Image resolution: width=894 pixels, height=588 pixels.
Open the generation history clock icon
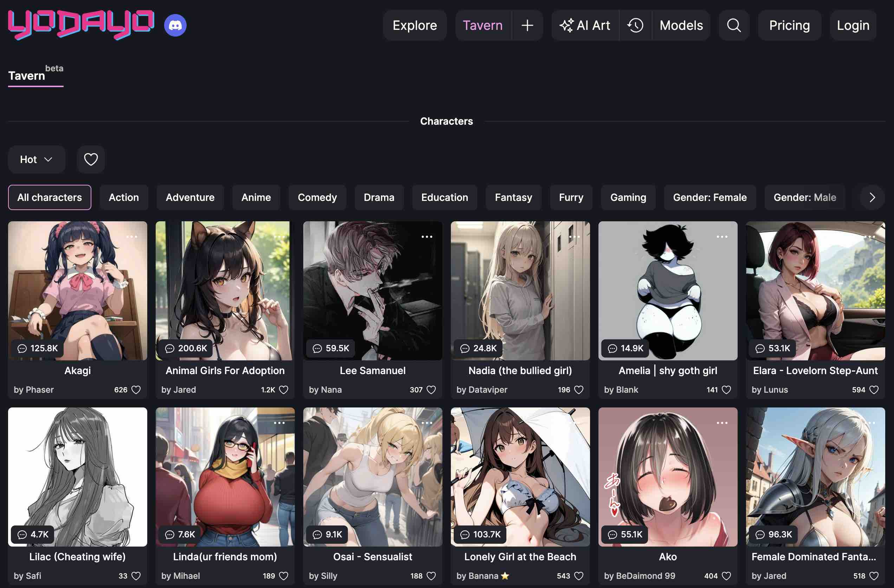[635, 25]
